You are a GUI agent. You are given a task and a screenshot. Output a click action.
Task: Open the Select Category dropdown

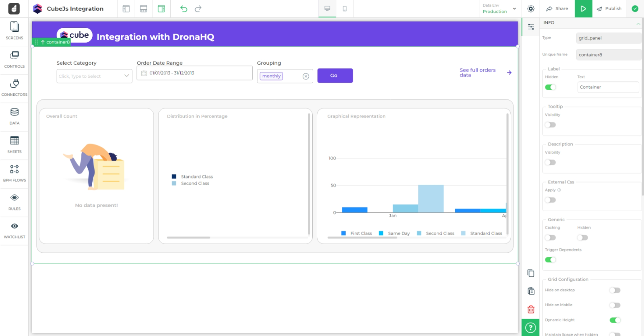(94, 76)
